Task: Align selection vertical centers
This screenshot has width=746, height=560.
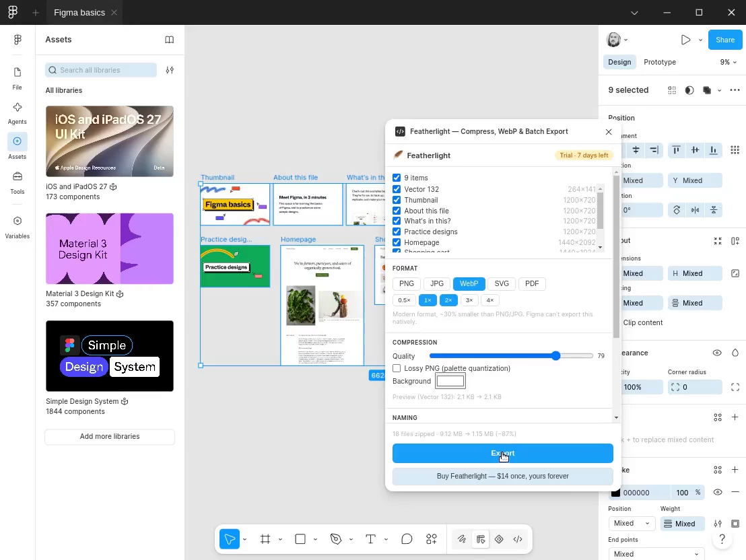Action: [x=695, y=150]
